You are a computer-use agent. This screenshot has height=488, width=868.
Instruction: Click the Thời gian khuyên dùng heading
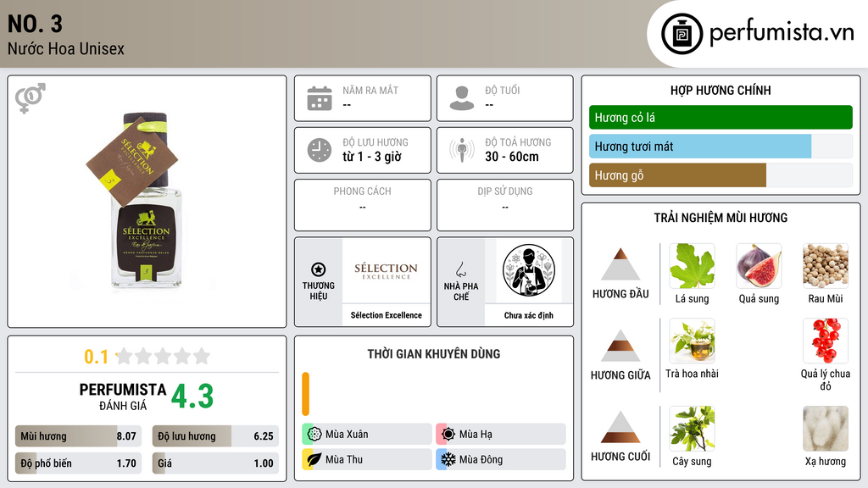[434, 354]
